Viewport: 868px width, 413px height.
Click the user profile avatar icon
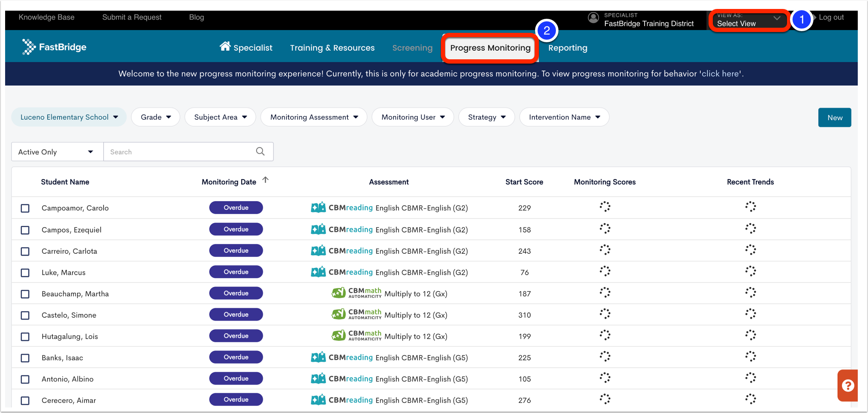593,17
